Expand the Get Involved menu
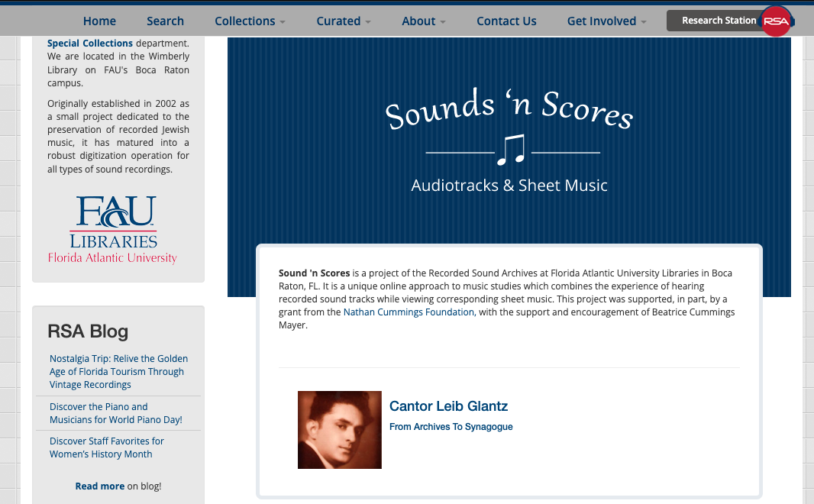The image size is (814, 504). 606,21
